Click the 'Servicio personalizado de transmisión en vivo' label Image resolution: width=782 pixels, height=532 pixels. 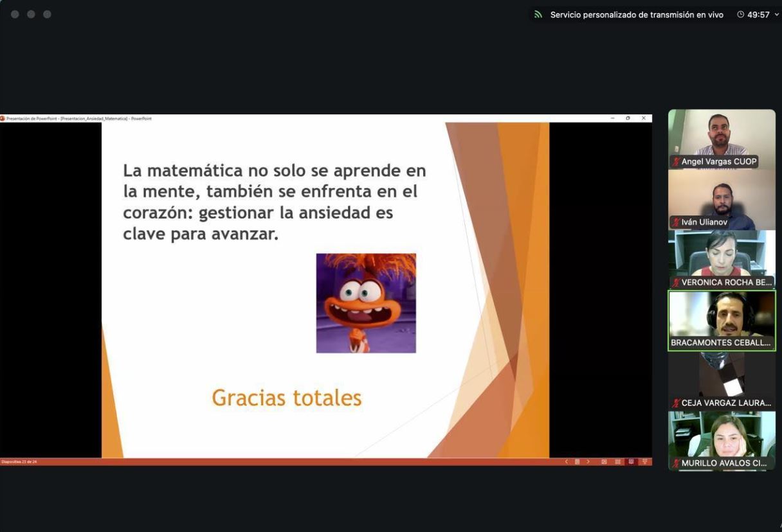636,15
